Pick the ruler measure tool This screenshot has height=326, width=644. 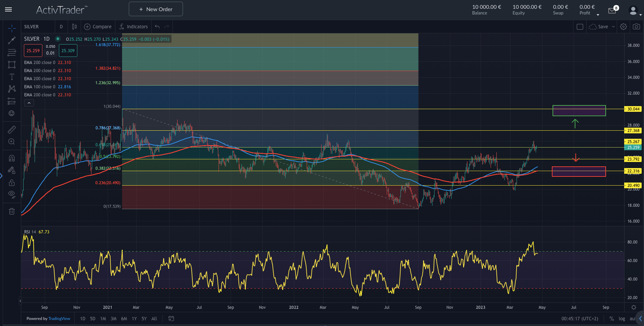pos(12,130)
